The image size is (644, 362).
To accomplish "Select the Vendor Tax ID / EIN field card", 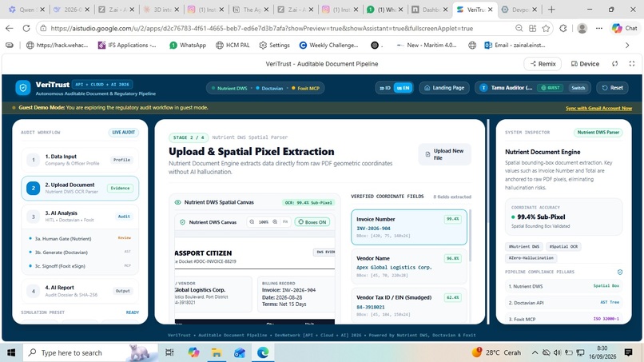I will click(409, 305).
